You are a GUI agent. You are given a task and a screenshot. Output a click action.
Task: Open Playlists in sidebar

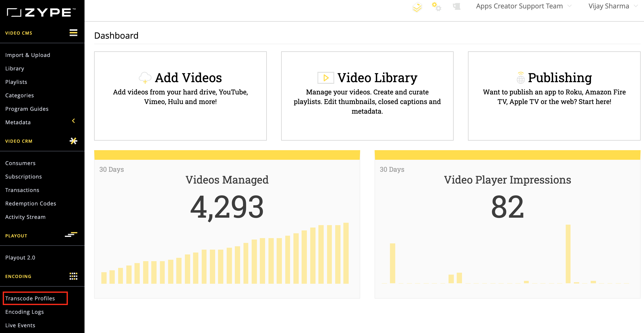point(16,82)
